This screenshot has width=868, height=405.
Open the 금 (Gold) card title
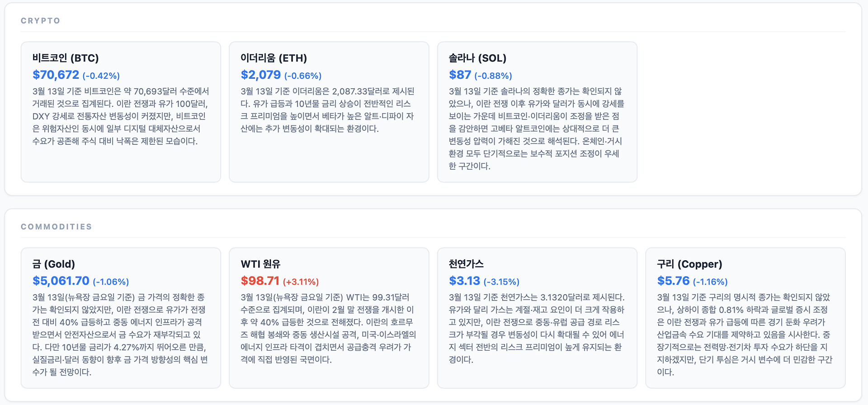[x=54, y=264]
